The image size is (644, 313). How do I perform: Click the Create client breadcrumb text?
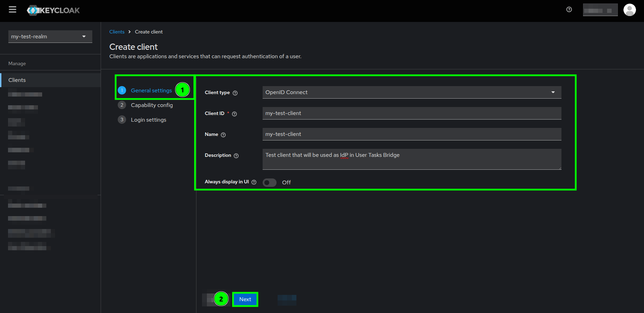point(149,32)
